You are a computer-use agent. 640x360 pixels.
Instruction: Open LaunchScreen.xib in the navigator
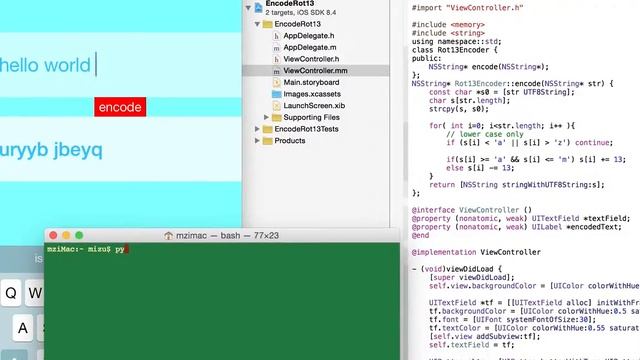pos(314,106)
